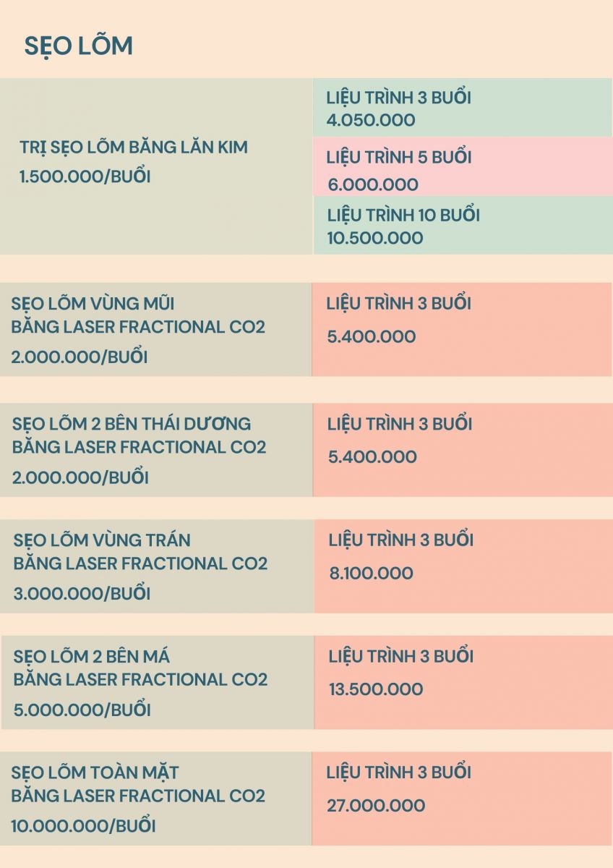Viewport: 613px width, 868px height.
Task: Select the SẸO LÕM VÙNG MŨI row
Action: click(x=306, y=329)
